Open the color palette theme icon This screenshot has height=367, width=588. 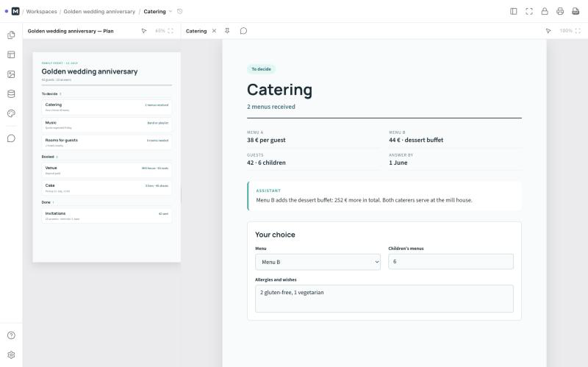[x=11, y=113]
